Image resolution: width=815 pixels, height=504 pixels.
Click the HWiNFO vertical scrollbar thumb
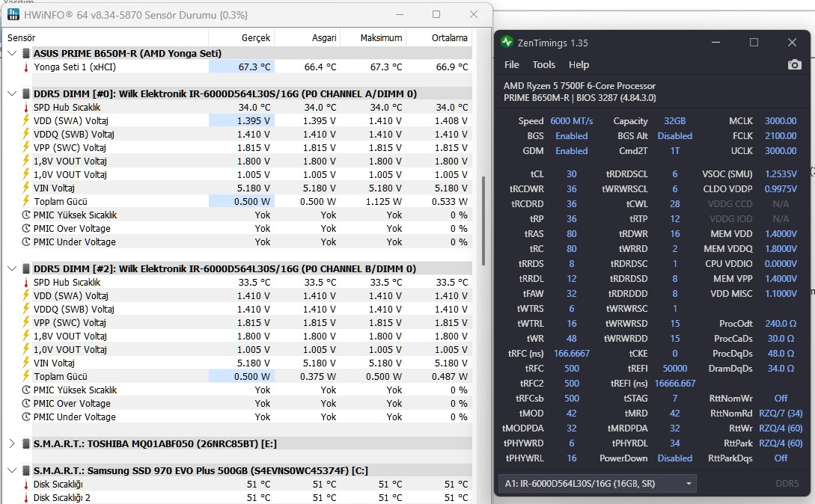[x=483, y=221]
